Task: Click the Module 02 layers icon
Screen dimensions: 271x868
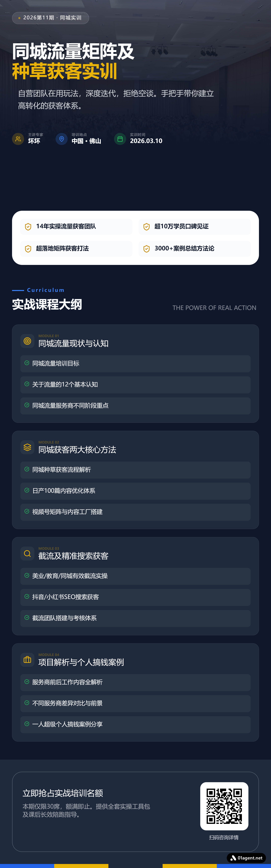Action: 27,447
